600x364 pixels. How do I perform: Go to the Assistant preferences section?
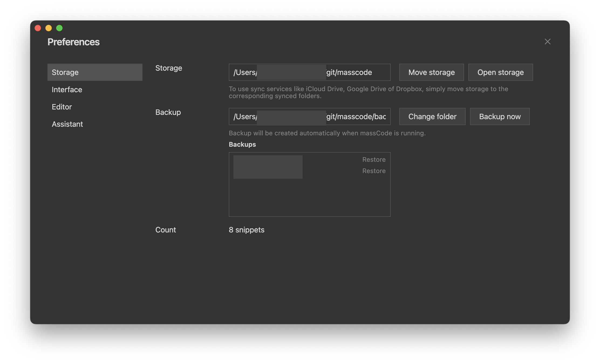67,124
